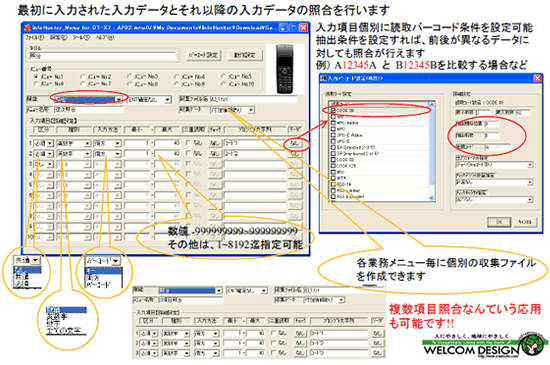Click the タイトル input field containing 照合
Viewport: 550px width, 365px height.
click(x=102, y=56)
